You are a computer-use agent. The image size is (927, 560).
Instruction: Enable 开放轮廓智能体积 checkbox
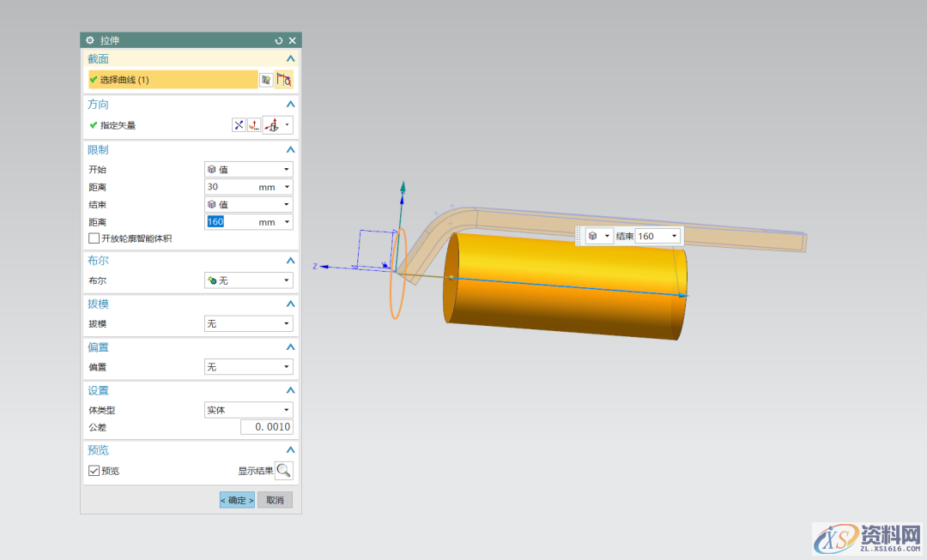94,238
